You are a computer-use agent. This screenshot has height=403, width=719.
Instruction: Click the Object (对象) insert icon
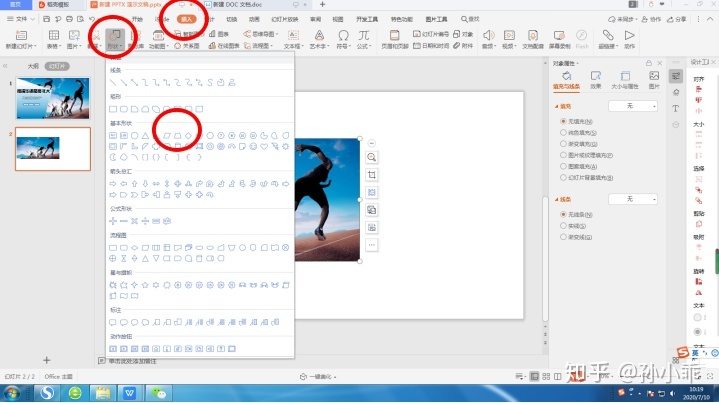pyautogui.click(x=457, y=34)
